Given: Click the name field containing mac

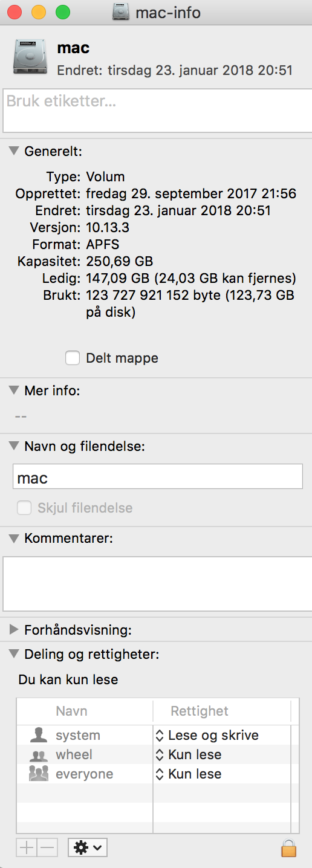Looking at the screenshot, I should [157, 476].
